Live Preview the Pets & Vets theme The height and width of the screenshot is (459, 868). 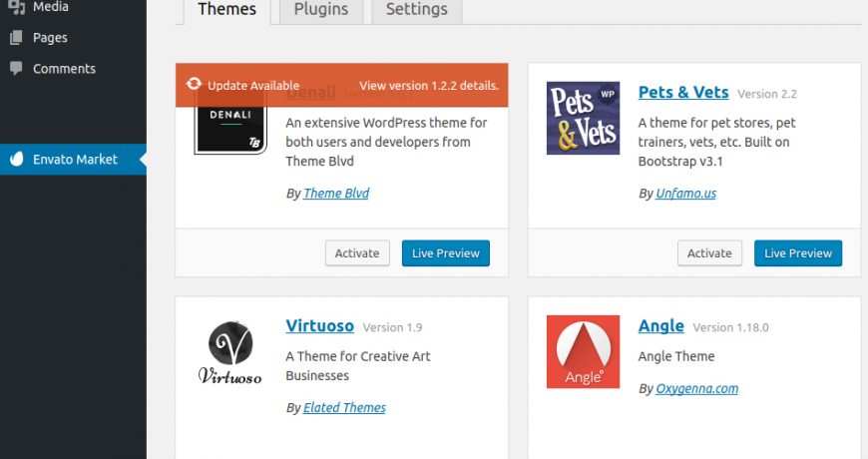point(798,253)
